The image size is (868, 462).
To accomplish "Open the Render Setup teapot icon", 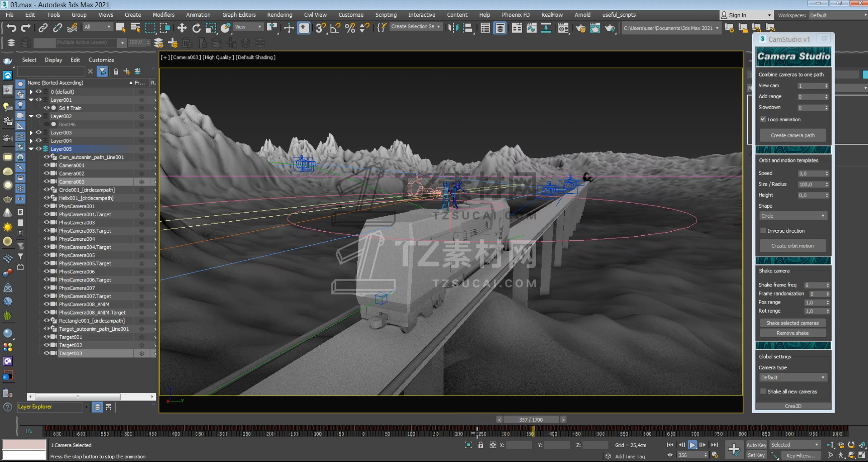I will point(580,28).
